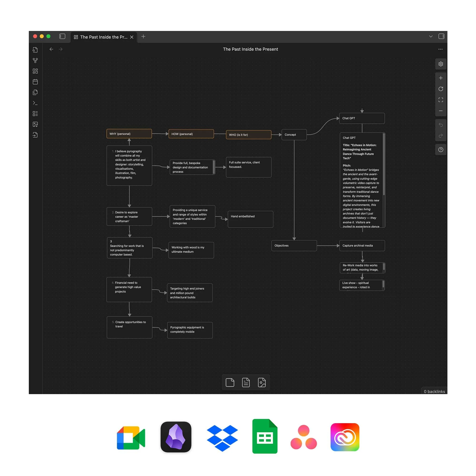Open graph view from left ribbon
476x476 pixels.
pyautogui.click(x=35, y=60)
